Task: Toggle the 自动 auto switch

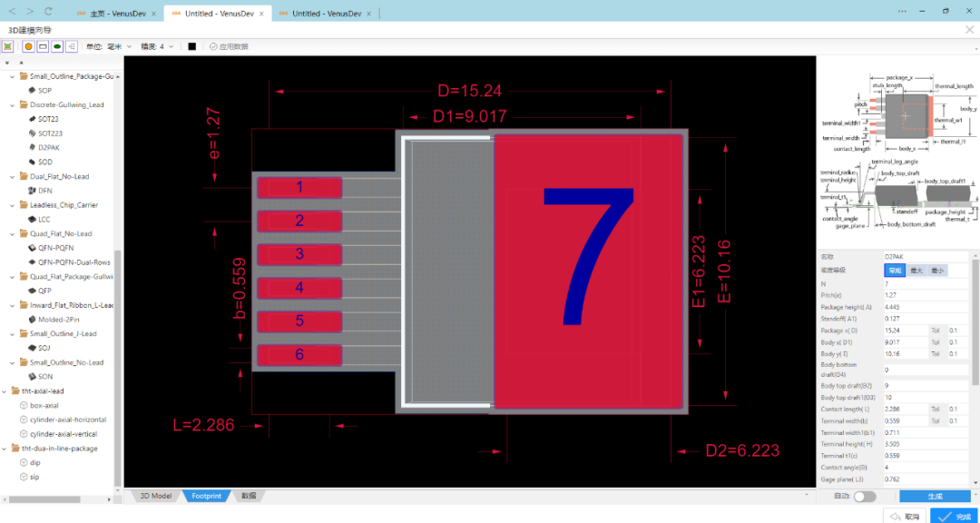Action: click(865, 496)
